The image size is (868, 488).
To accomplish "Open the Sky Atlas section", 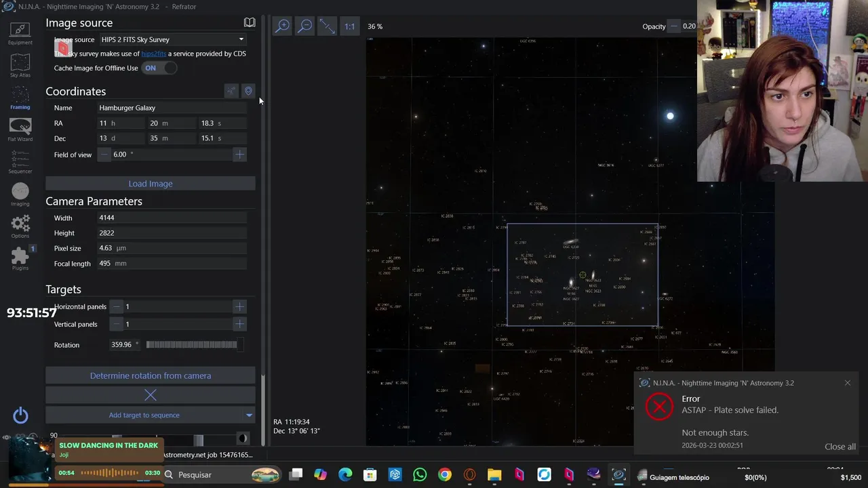I will coord(20,66).
